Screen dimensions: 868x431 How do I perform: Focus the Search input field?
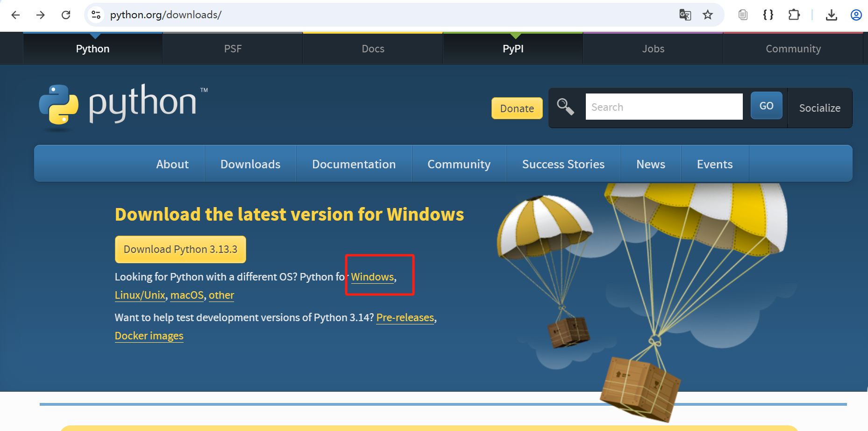[664, 107]
